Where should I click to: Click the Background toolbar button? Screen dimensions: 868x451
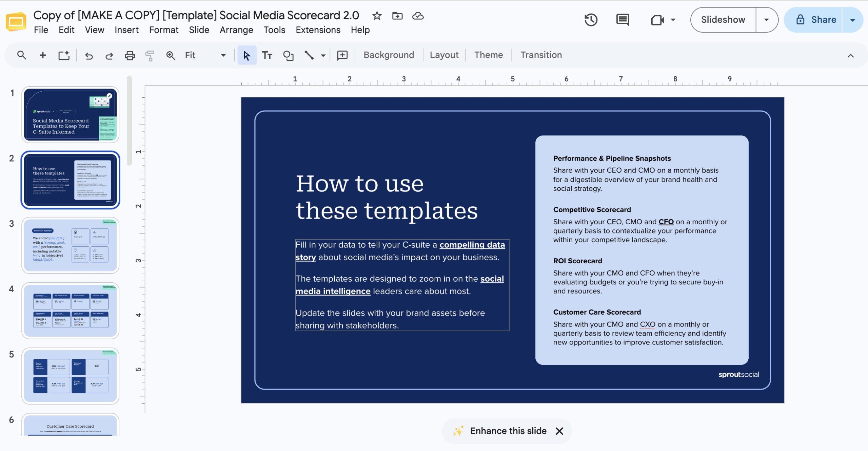pos(389,55)
